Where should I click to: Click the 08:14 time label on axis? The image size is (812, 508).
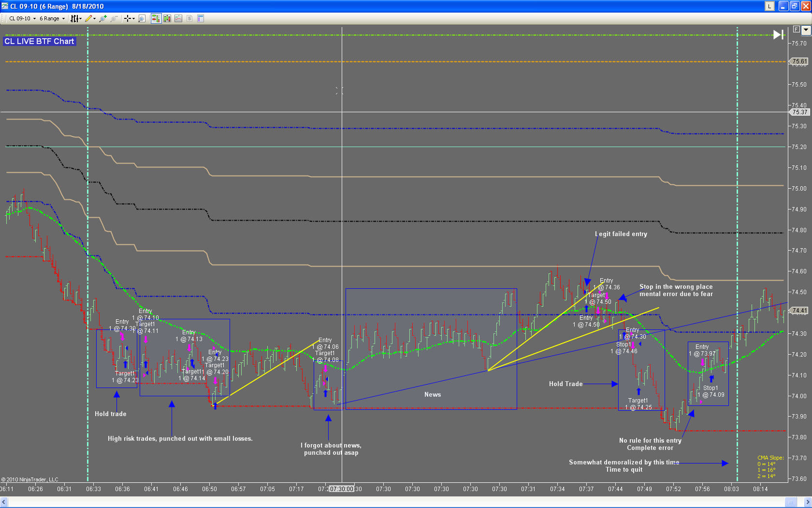pos(760,489)
